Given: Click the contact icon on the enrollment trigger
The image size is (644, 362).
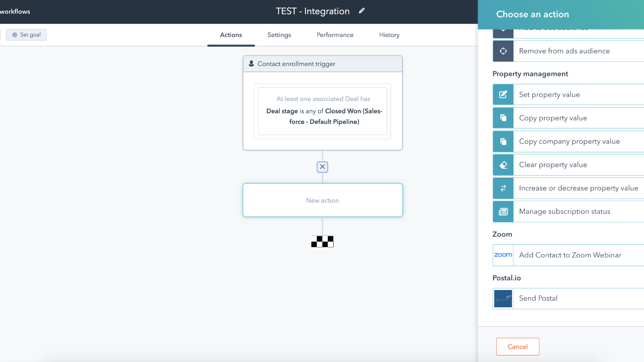Looking at the screenshot, I should 251,64.
